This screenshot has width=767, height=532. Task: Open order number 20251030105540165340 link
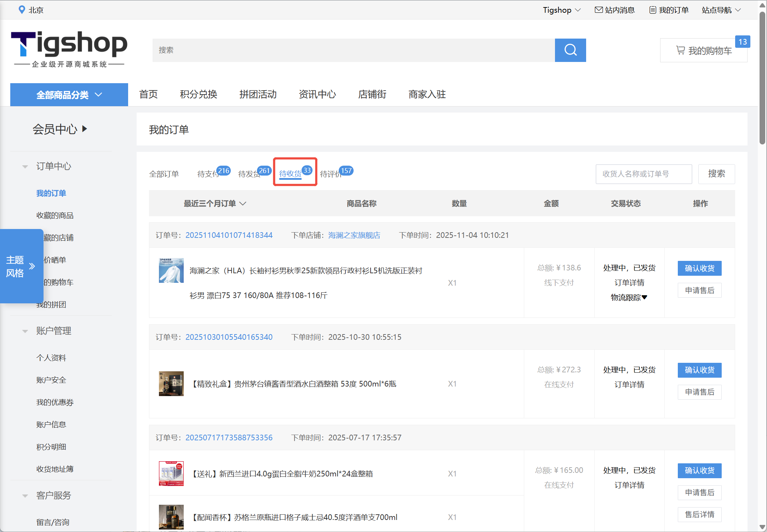[229, 337]
